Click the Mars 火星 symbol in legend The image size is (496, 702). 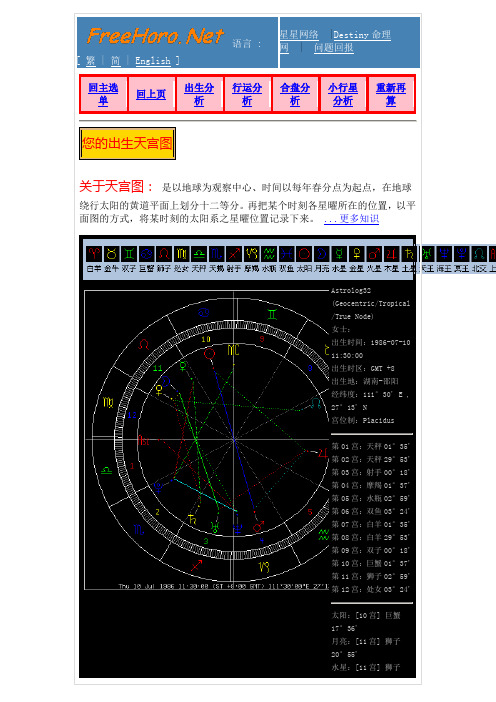(x=374, y=254)
